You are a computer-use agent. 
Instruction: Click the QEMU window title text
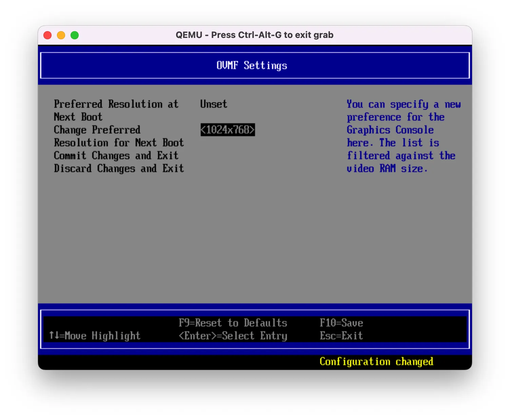255,35
